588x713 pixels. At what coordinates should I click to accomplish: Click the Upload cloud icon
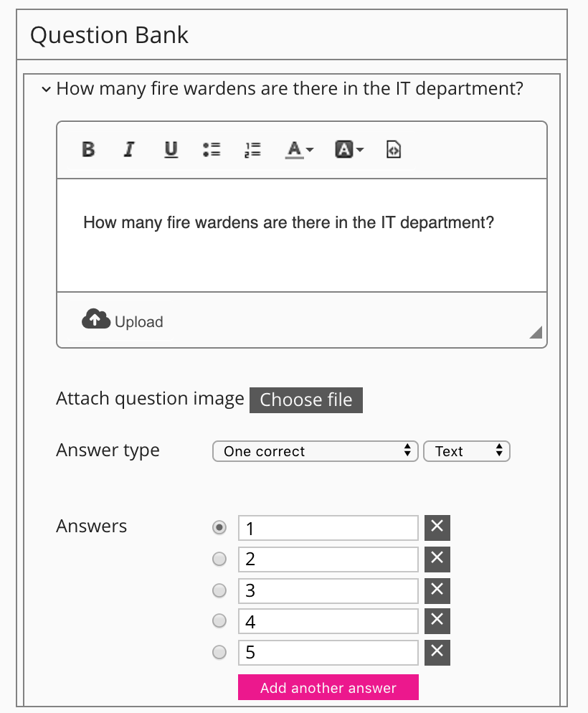95,320
